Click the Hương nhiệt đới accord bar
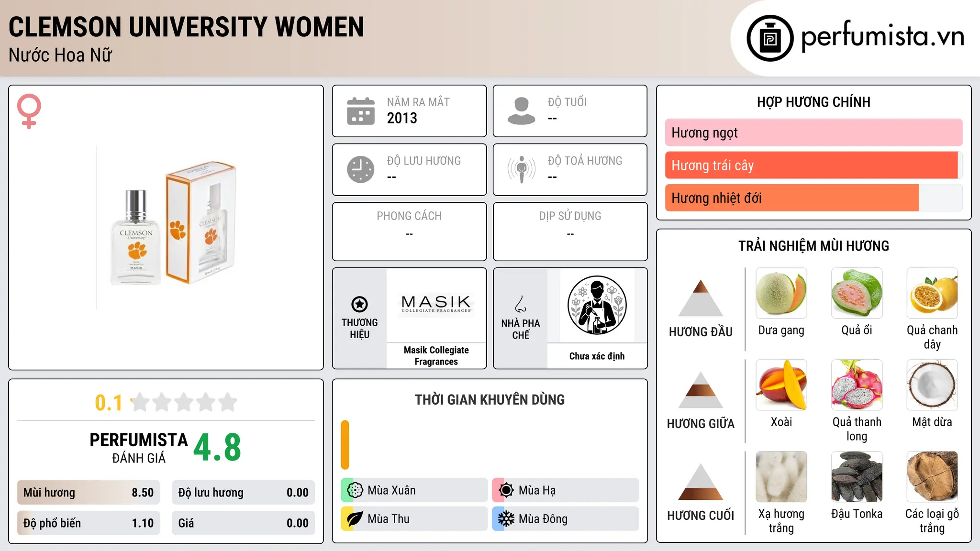 [x=813, y=198]
